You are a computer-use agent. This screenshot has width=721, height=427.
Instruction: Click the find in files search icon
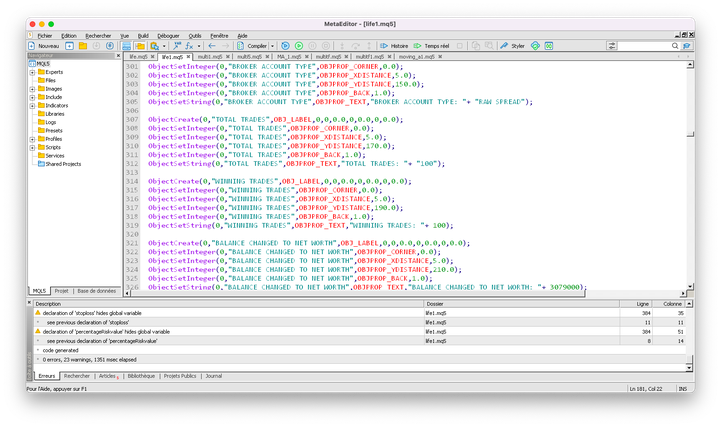pos(154,46)
